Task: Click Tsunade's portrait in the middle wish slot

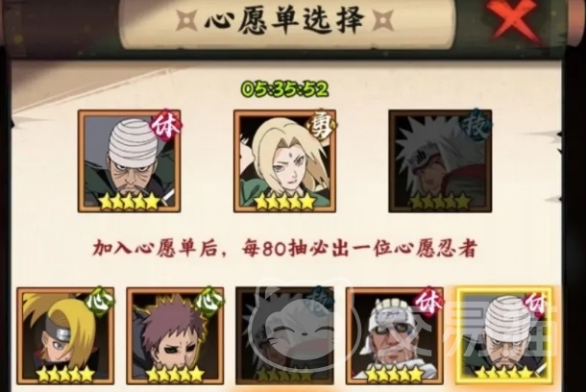Action: 284,161
